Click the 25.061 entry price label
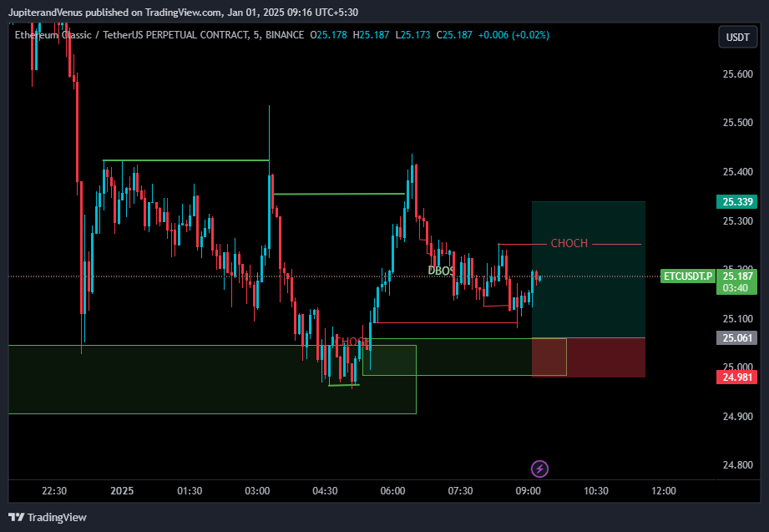Image resolution: width=769 pixels, height=532 pixels. (737, 337)
